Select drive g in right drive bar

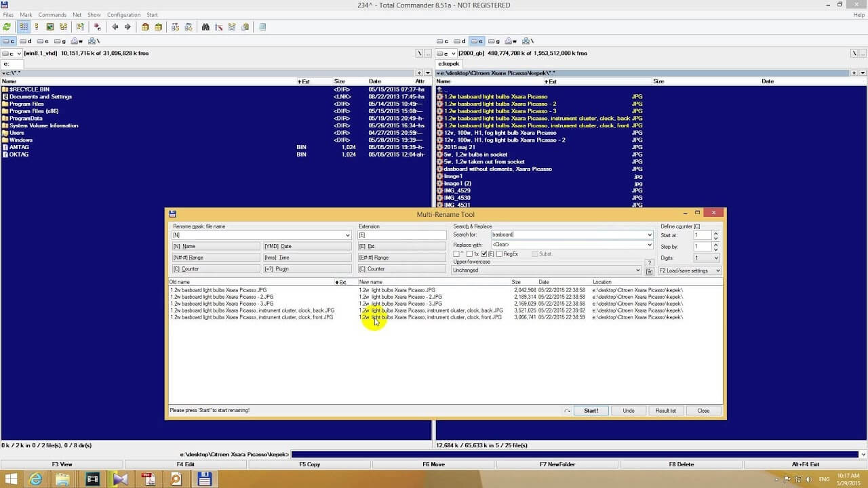pyautogui.click(x=494, y=41)
